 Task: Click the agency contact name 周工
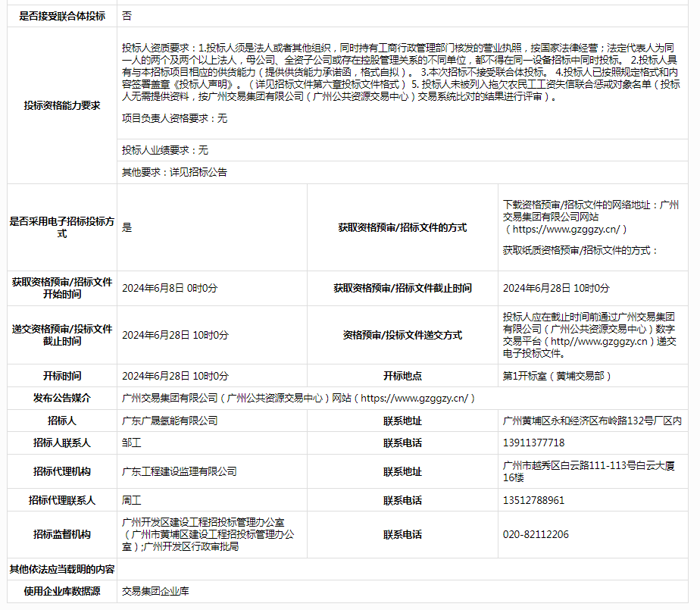click(132, 500)
